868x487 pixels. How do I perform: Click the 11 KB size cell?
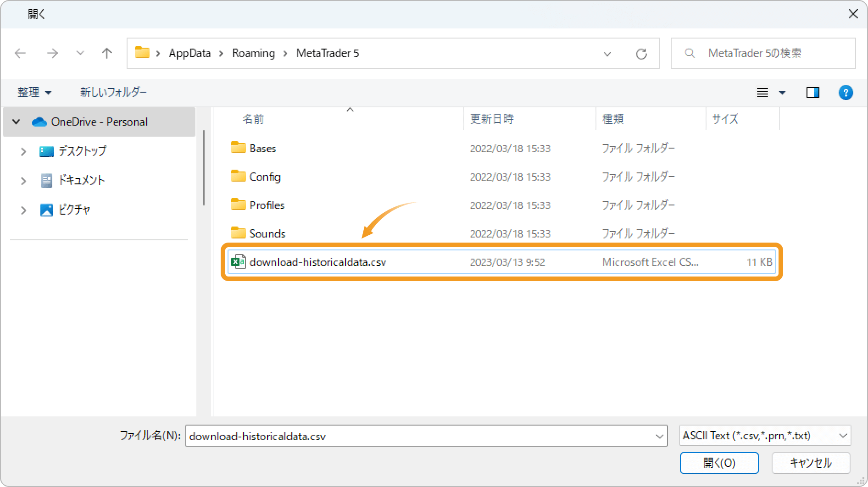(759, 262)
